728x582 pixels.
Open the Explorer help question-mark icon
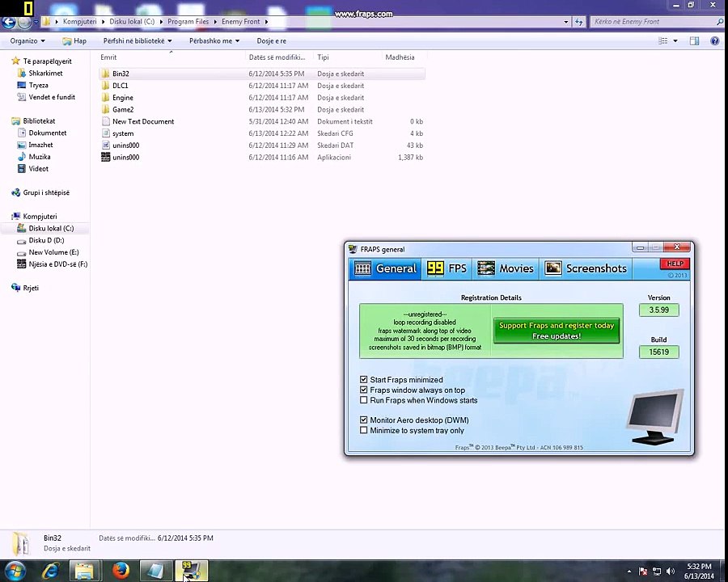click(x=715, y=41)
